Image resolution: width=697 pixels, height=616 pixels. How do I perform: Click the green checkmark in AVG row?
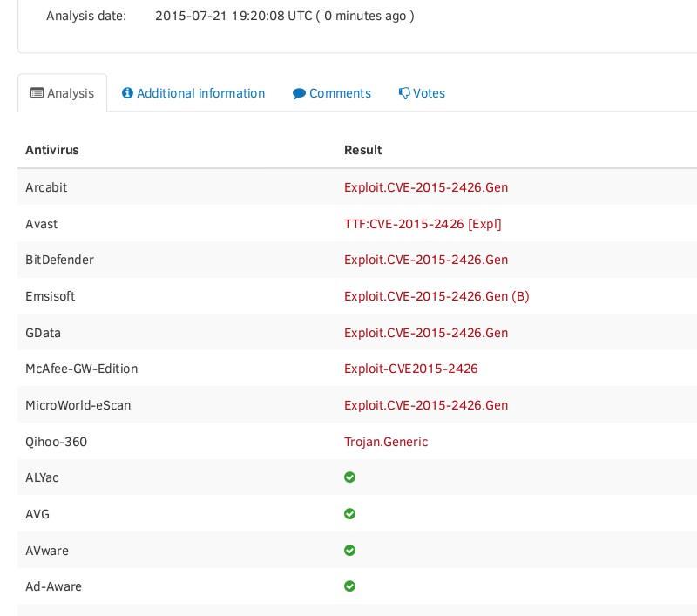coord(350,514)
